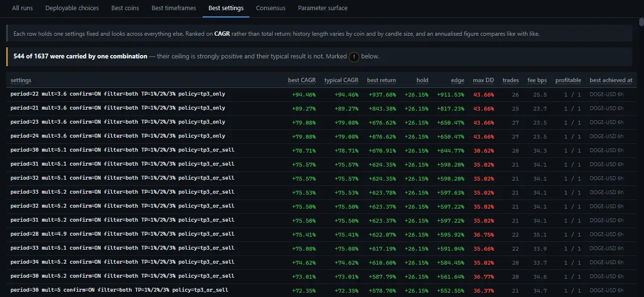Select the Best timeframes tab
Viewport: 644px width, 297px height.
click(174, 8)
